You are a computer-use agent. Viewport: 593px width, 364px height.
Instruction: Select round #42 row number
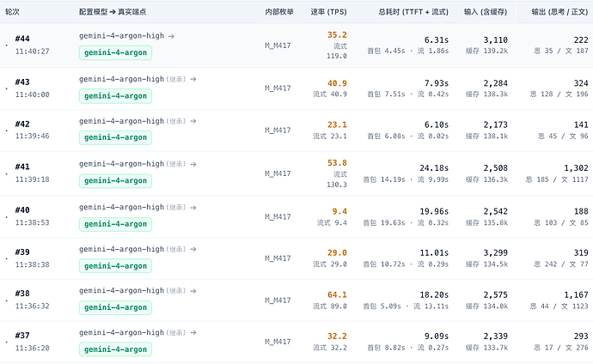22,124
